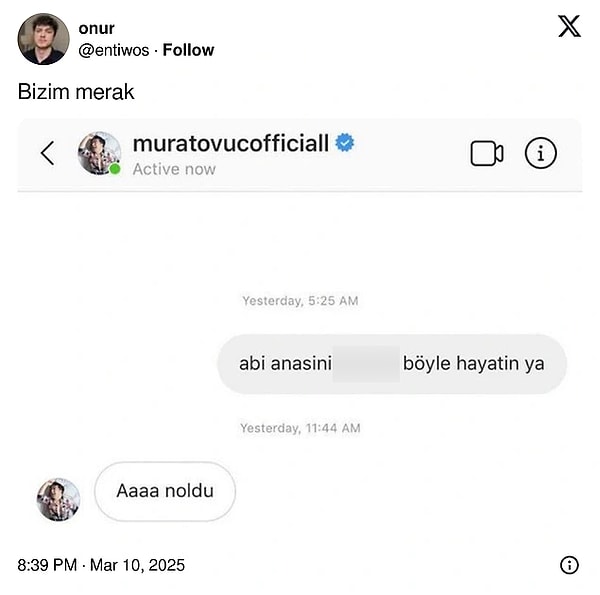
Task: Click the tweet info icon at bottom right
Action: (569, 565)
